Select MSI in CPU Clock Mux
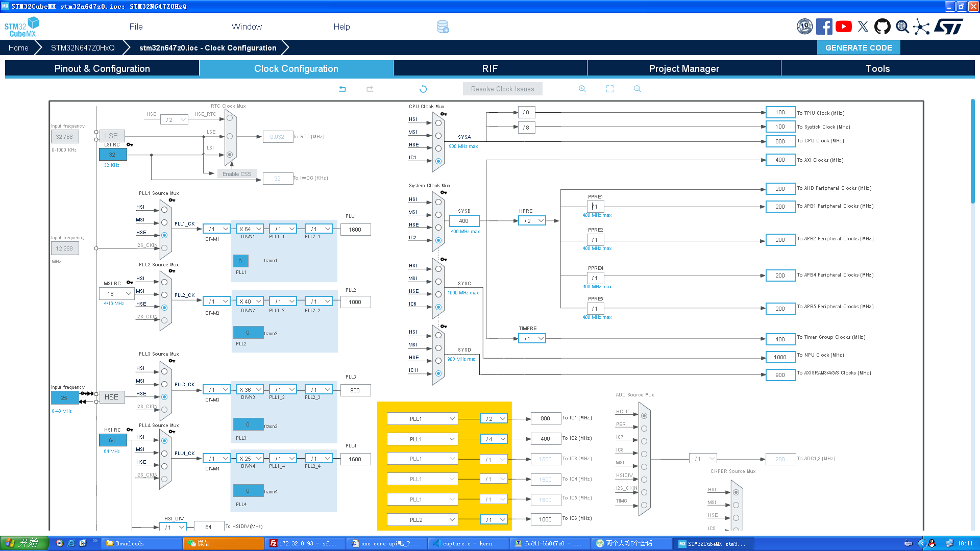Screen dimensions: 980x551 [438, 136]
